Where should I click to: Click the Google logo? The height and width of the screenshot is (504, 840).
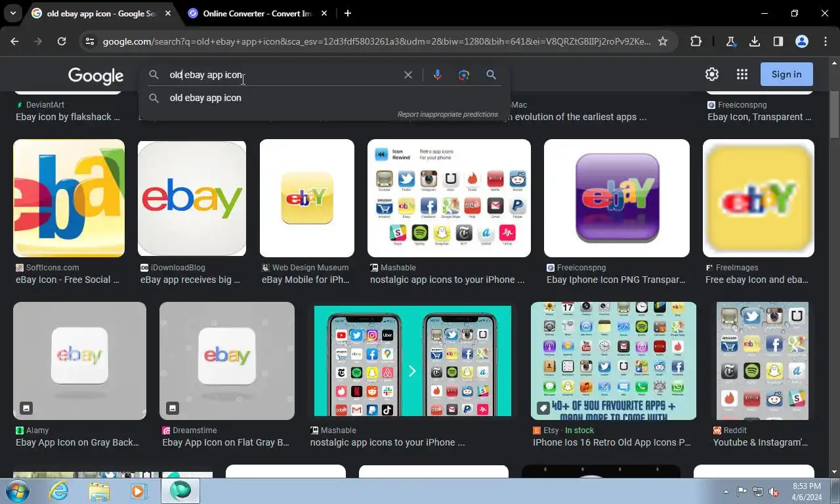pyautogui.click(x=96, y=76)
